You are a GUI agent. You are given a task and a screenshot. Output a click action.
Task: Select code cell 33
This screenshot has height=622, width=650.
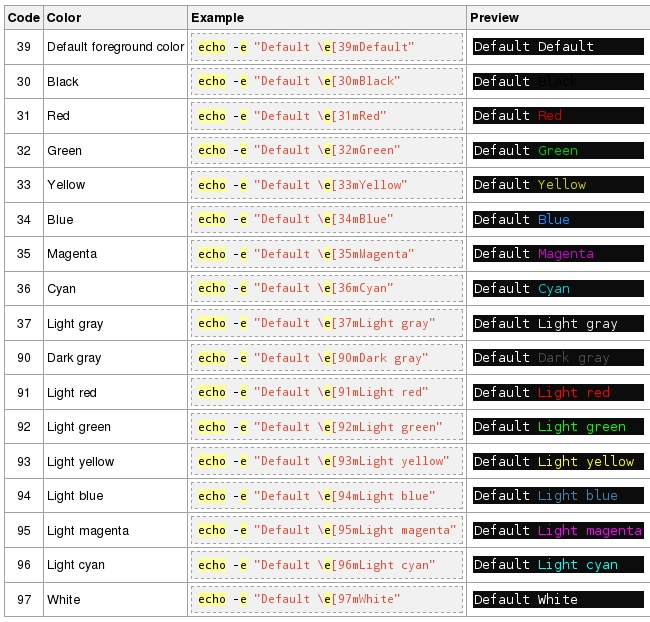(24, 185)
